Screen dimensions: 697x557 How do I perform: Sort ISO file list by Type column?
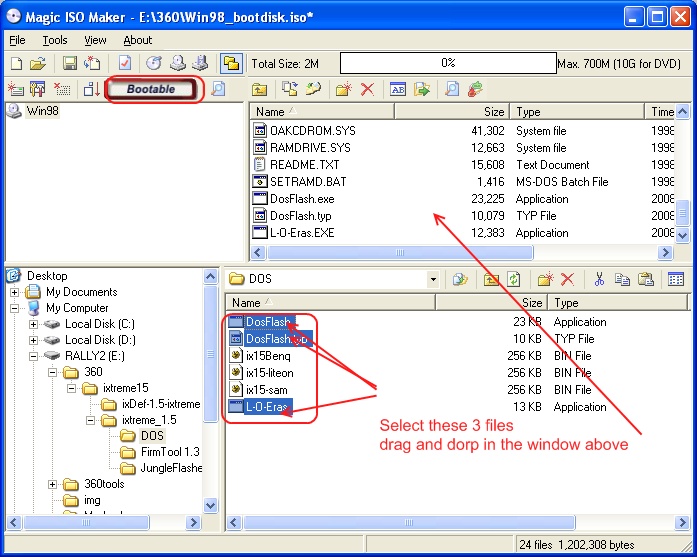[577, 112]
